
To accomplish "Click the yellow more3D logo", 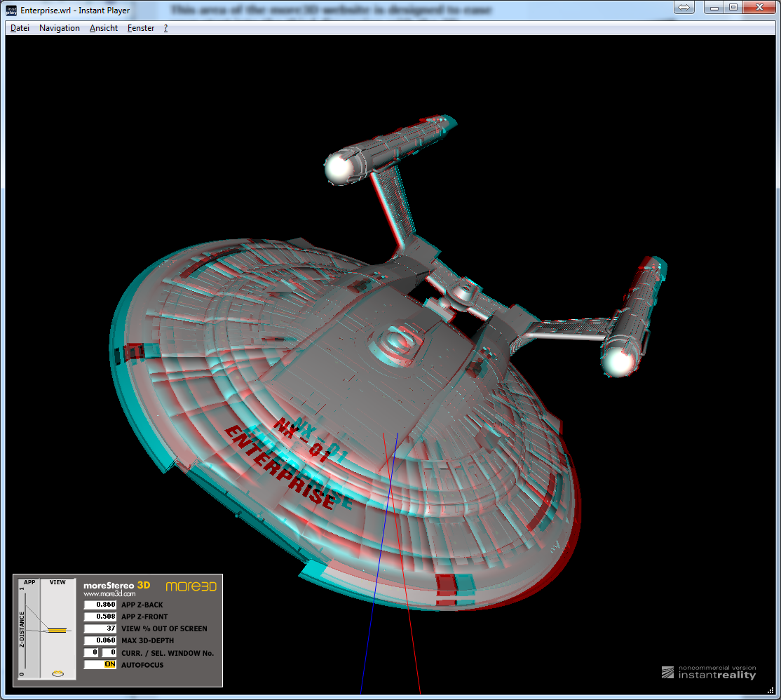I will click(x=191, y=586).
